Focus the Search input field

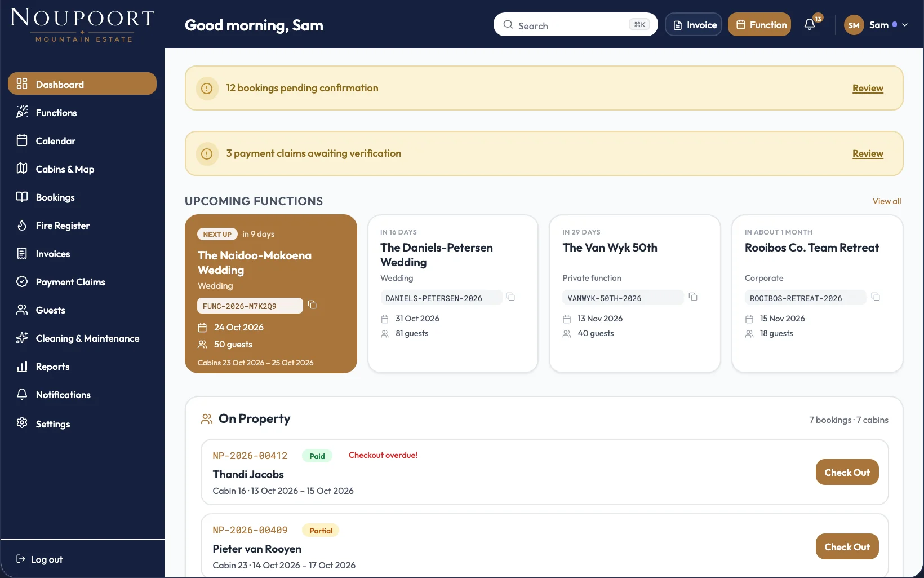pos(575,24)
